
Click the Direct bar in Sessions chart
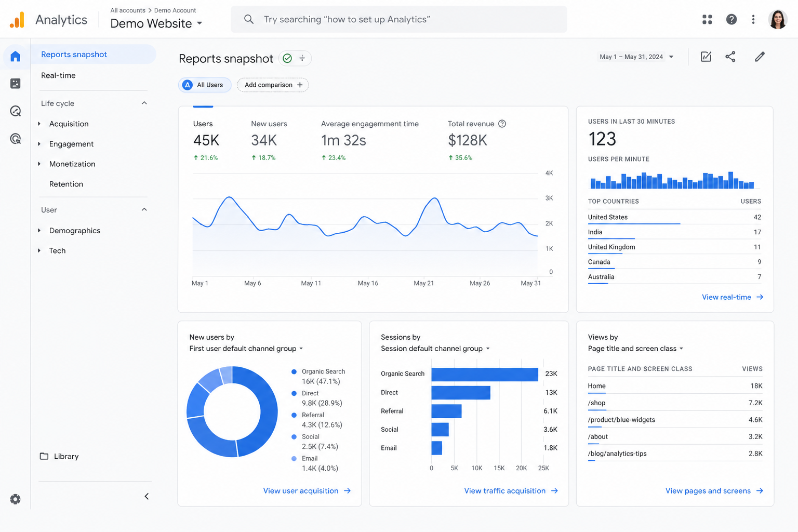coord(461,393)
